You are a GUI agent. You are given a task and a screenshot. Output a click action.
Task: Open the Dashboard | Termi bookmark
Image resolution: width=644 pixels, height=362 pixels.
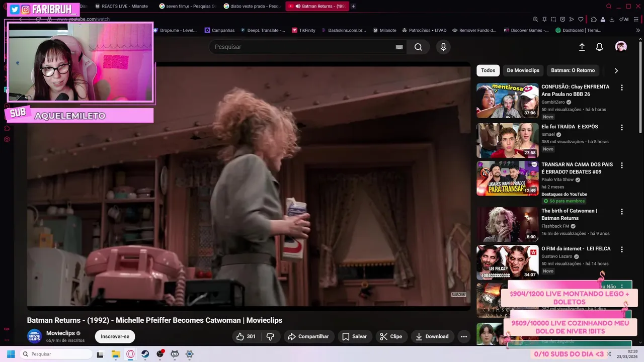[579, 30]
